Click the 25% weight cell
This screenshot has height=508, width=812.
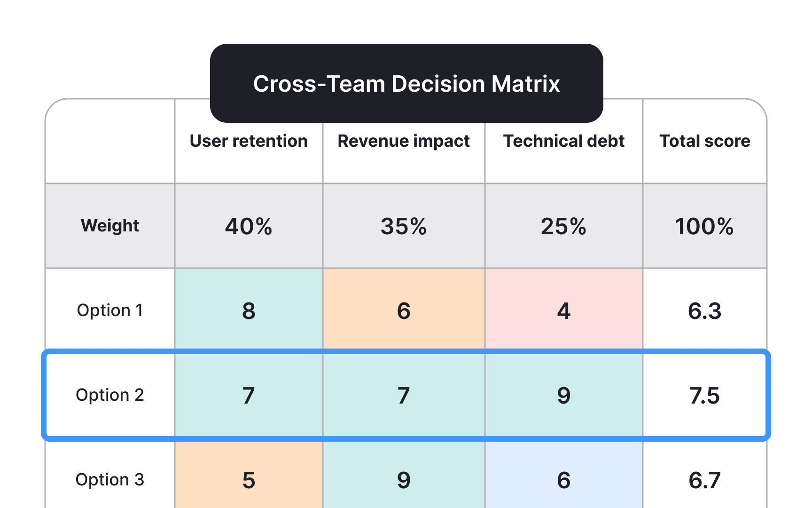pyautogui.click(x=563, y=226)
